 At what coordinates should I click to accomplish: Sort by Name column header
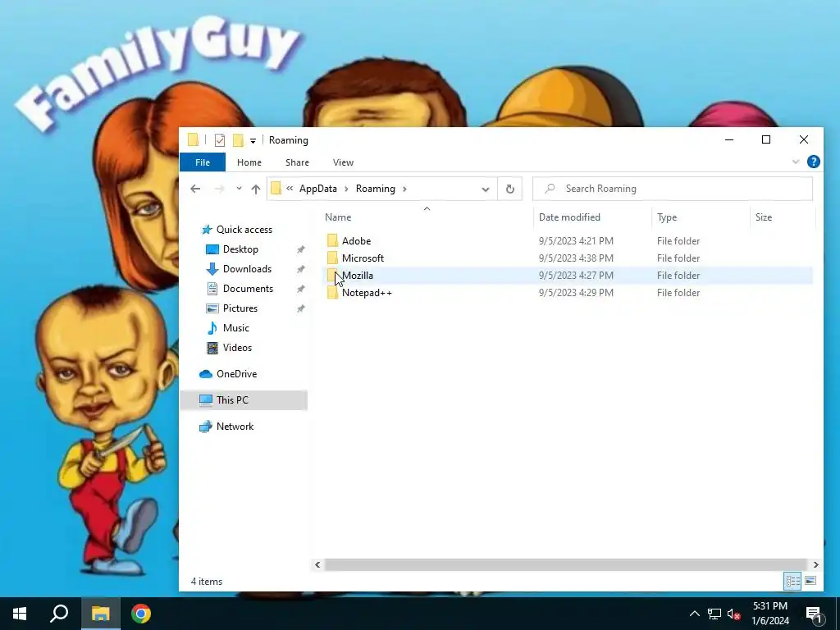tap(338, 217)
